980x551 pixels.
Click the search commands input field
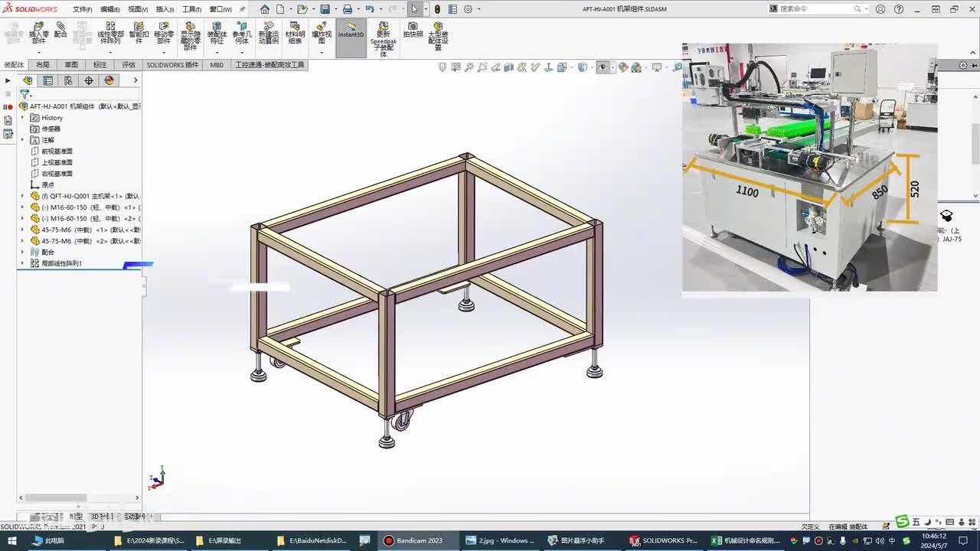coord(816,9)
